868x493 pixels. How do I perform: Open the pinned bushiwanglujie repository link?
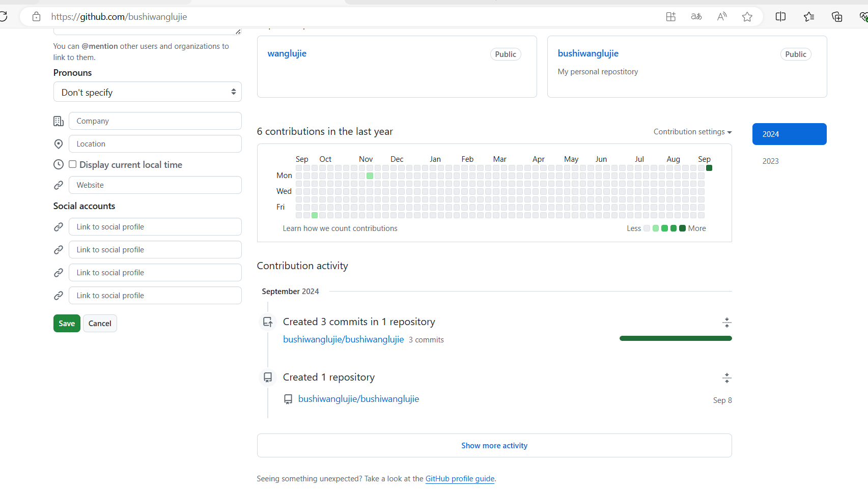[588, 53]
